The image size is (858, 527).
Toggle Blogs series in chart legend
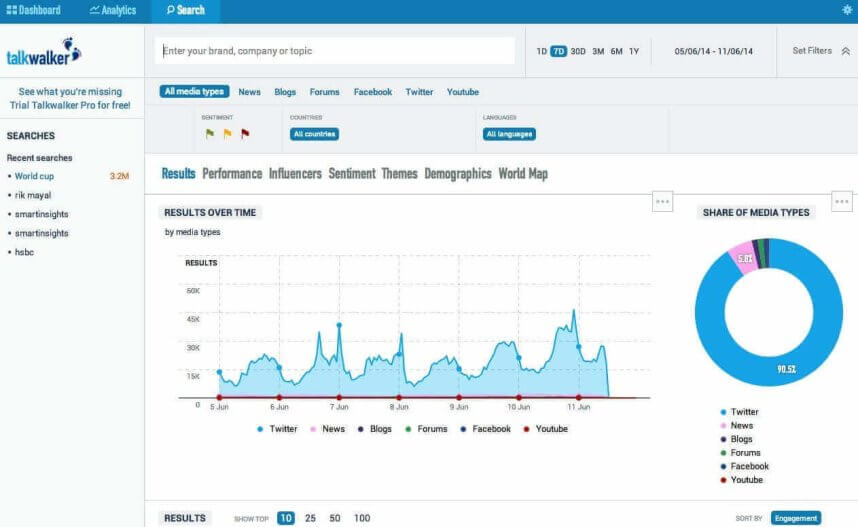[x=375, y=429]
